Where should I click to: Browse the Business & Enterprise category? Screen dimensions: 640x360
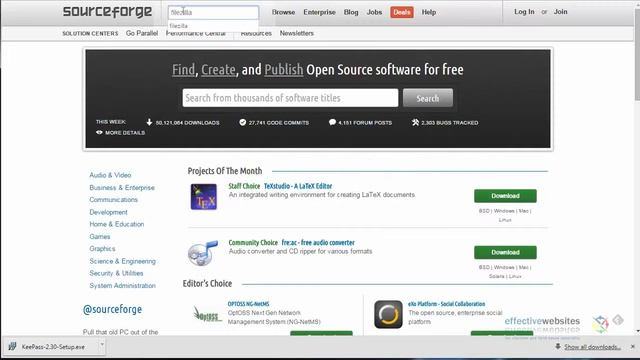pyautogui.click(x=122, y=188)
